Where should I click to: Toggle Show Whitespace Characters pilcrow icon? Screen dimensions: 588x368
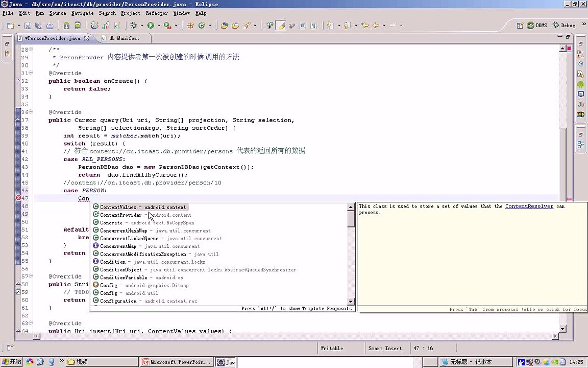coord(313,26)
